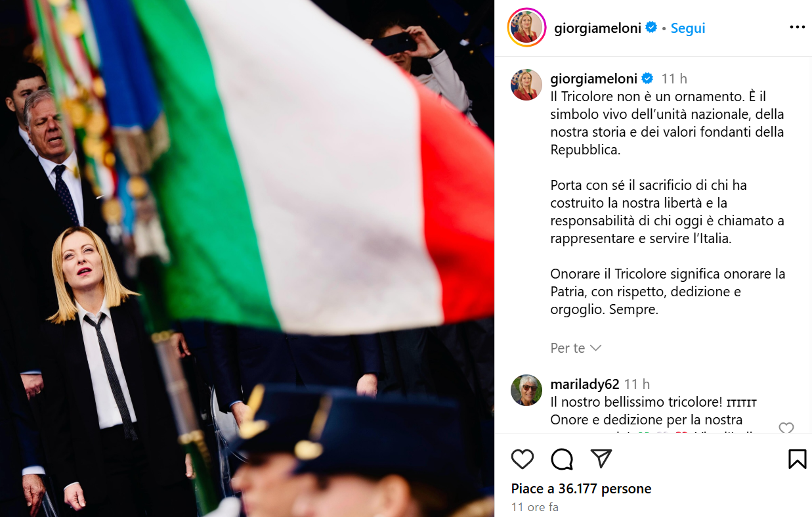
Task: Open marilady62 username link
Action: tap(585, 384)
